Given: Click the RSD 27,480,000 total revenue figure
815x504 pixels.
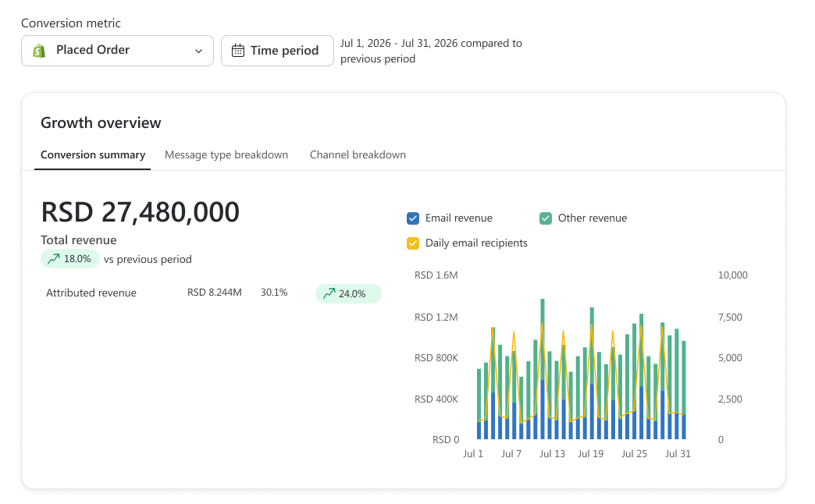Looking at the screenshot, I should tap(141, 212).
